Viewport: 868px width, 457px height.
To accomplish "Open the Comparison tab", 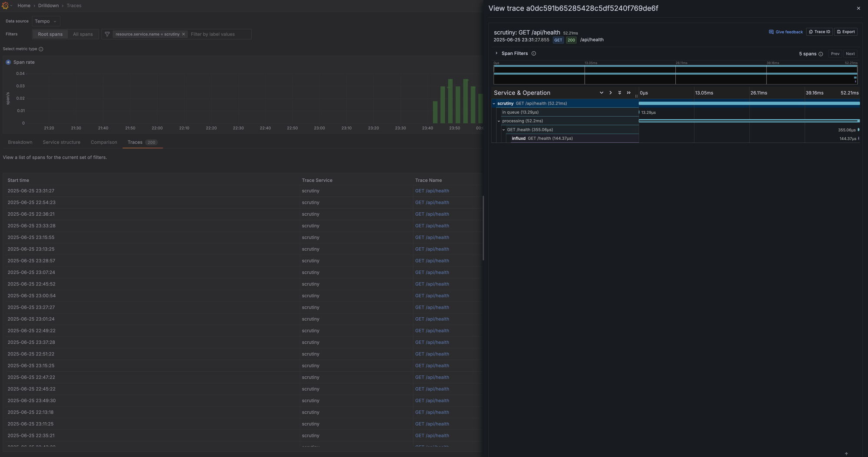I will click(104, 142).
